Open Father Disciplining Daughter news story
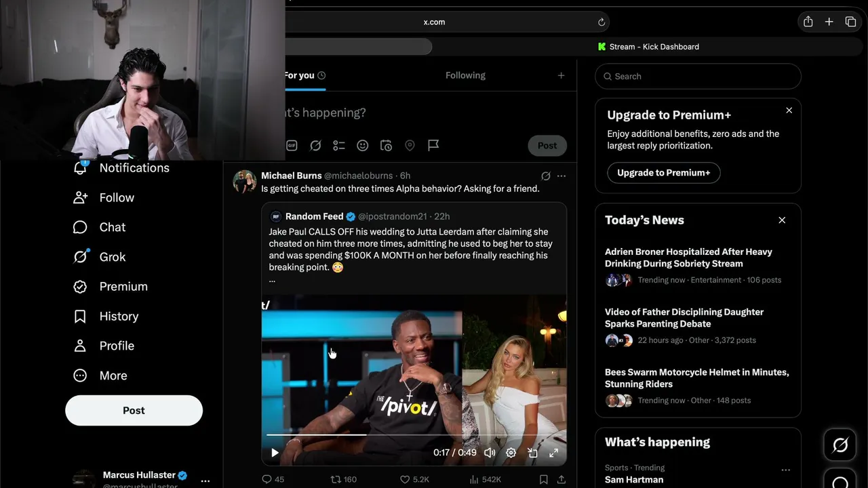Viewport: 868px width, 488px height. click(x=698, y=326)
